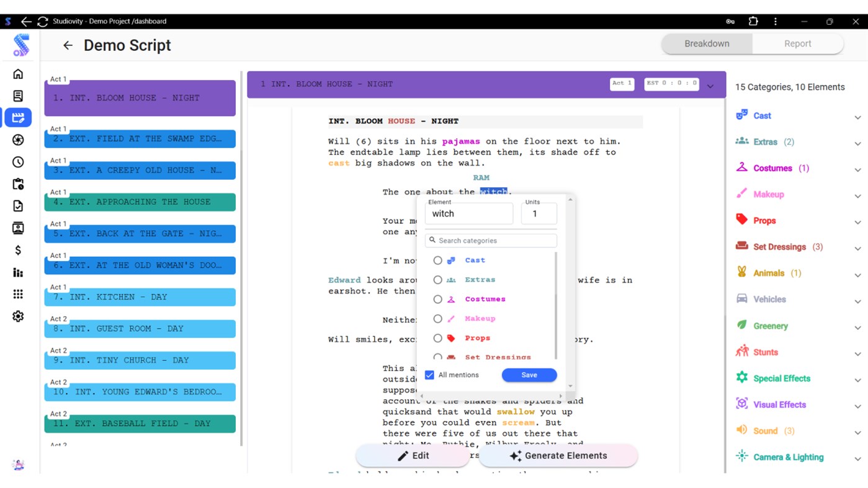Uncheck the All mentions checkbox
Screen dimensions: 868x488
click(429, 375)
